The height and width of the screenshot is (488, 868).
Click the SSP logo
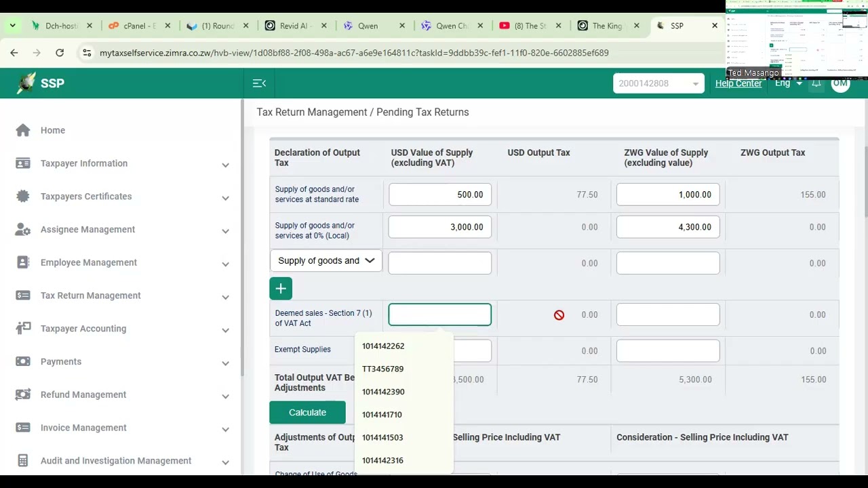(x=41, y=83)
